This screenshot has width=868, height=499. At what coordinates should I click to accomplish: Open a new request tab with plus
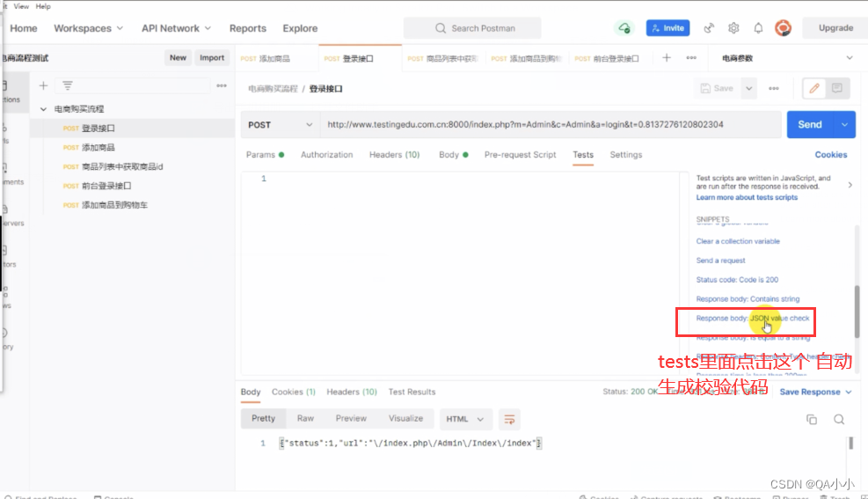(x=667, y=58)
